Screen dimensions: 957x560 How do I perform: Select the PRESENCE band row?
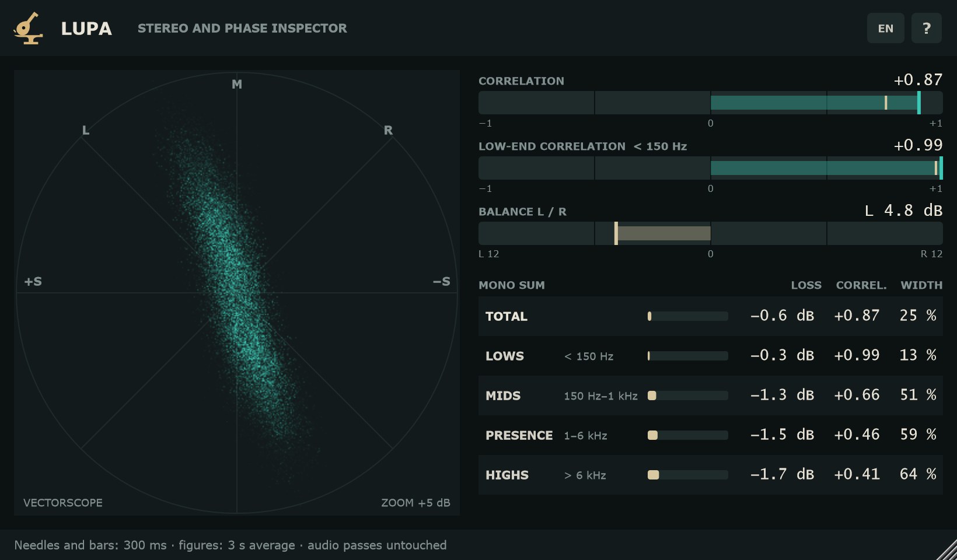pyautogui.click(x=711, y=435)
